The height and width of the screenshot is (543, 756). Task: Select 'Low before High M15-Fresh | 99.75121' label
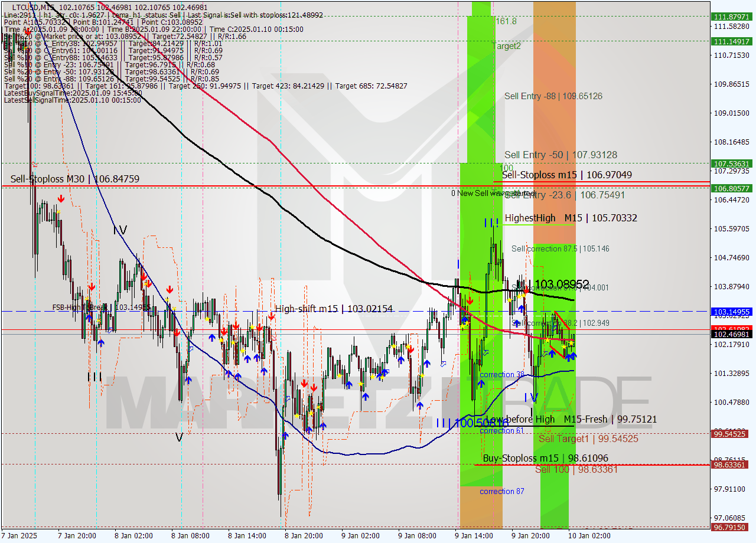(571, 419)
